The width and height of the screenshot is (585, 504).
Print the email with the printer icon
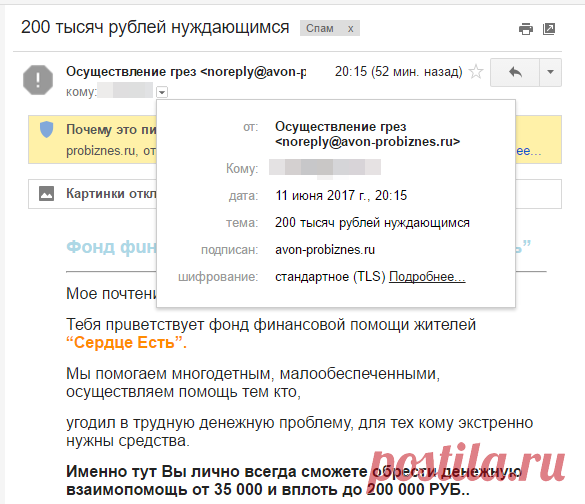(x=526, y=29)
